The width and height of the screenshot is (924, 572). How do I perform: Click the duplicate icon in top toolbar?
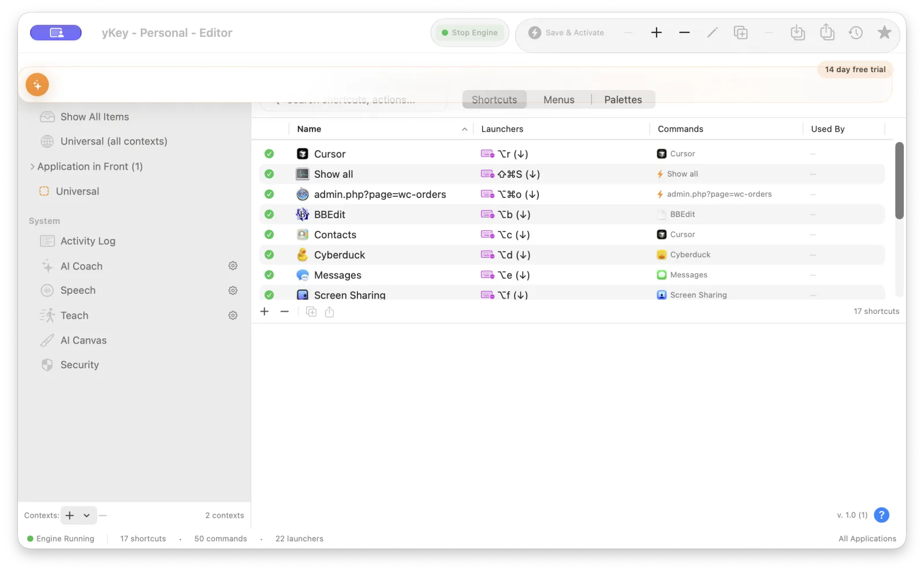pos(740,33)
